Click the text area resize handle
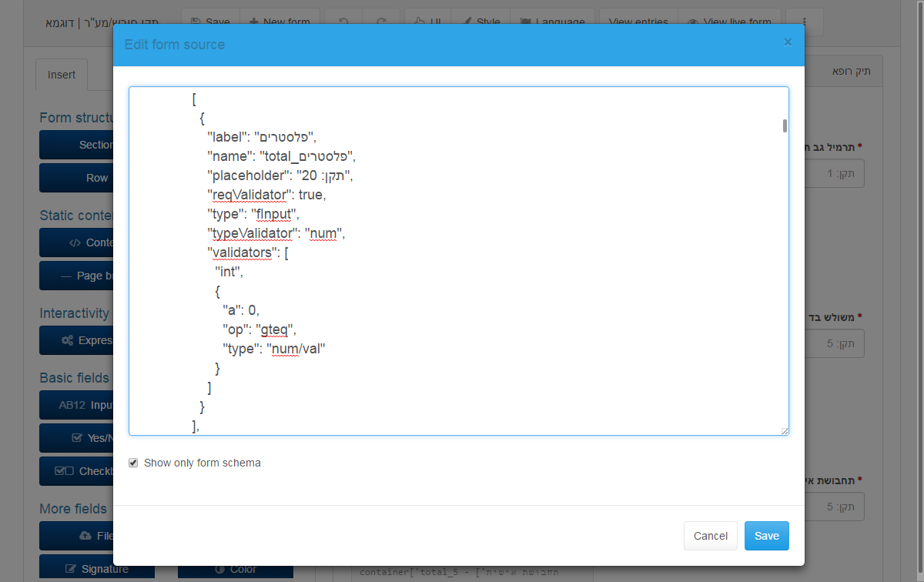Image resolution: width=924 pixels, height=582 pixels. point(785,431)
